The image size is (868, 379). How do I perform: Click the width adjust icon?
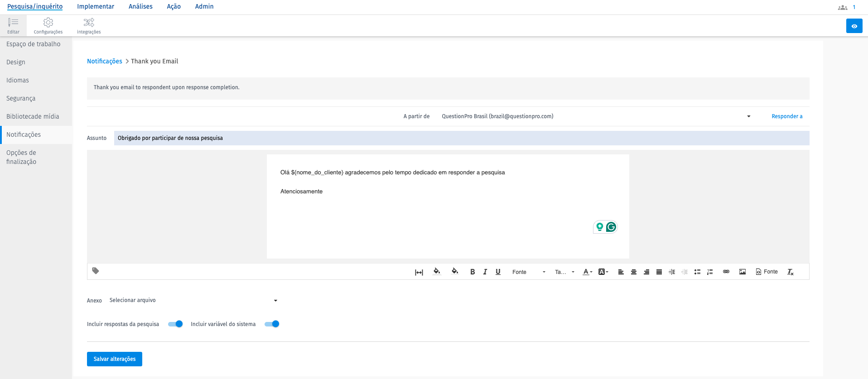point(419,272)
